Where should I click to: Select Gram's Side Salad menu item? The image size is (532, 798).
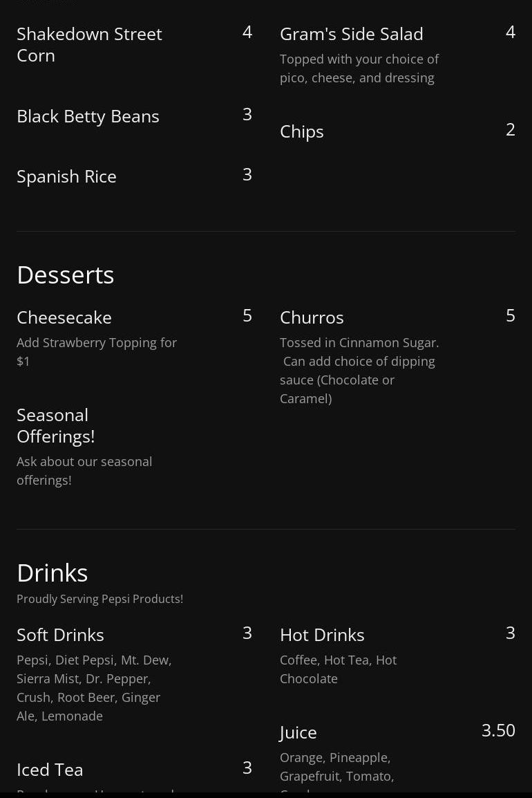(x=351, y=34)
